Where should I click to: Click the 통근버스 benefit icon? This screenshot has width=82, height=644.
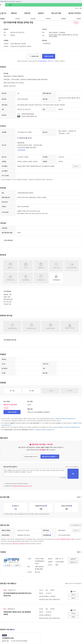point(10,266)
